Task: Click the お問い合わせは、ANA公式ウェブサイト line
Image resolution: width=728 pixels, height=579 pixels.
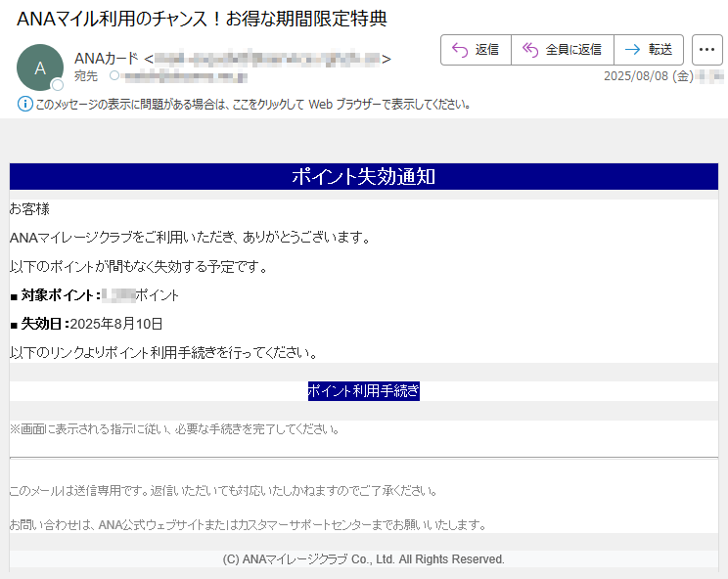Action: pyautogui.click(x=248, y=524)
